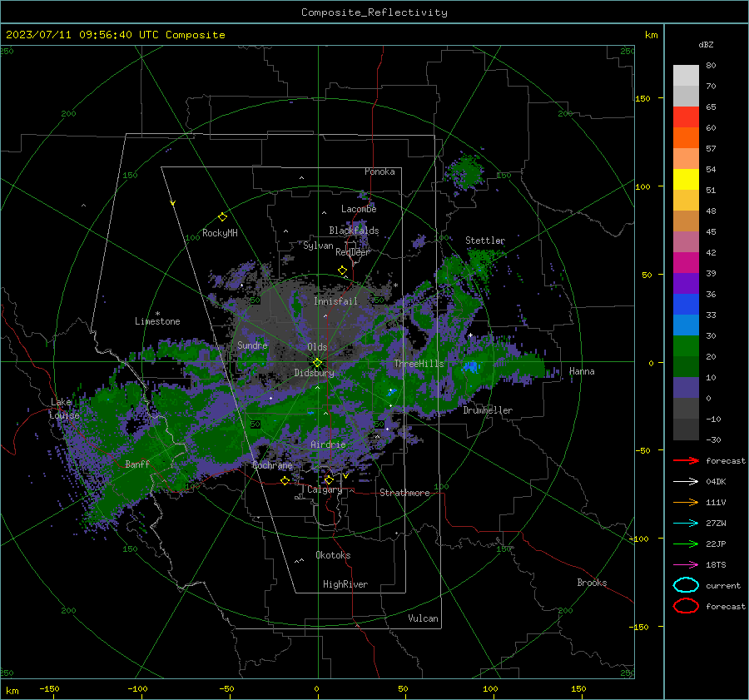Select the magenta 18TS arrow legend entry
This screenshot has width=749, height=700.
[686, 565]
